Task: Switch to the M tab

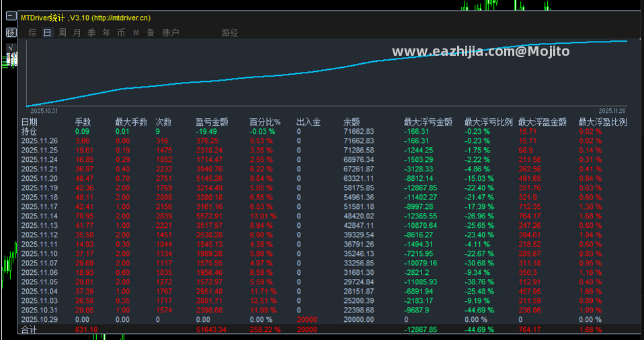Action: click(136, 33)
